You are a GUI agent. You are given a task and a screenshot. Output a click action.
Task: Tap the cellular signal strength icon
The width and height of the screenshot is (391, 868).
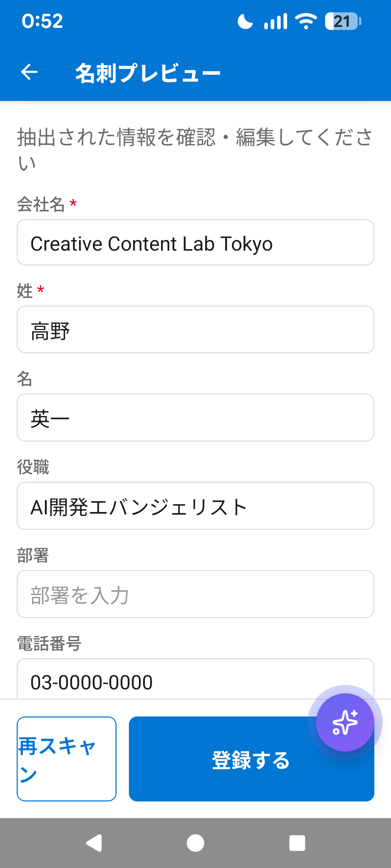pyautogui.click(x=276, y=21)
